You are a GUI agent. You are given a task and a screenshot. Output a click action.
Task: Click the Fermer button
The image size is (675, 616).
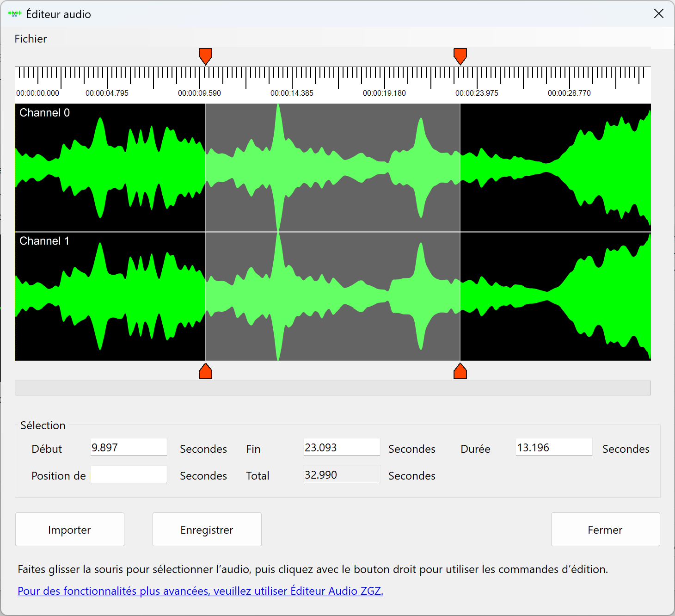click(606, 530)
